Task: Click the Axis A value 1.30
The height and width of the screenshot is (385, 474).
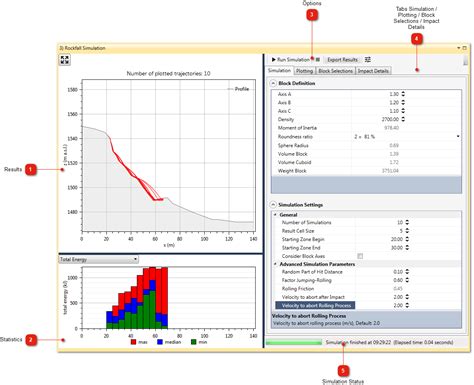Action: [394, 94]
